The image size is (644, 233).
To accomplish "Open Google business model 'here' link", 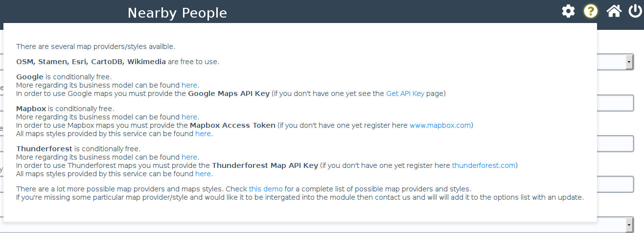I will coord(189,85).
